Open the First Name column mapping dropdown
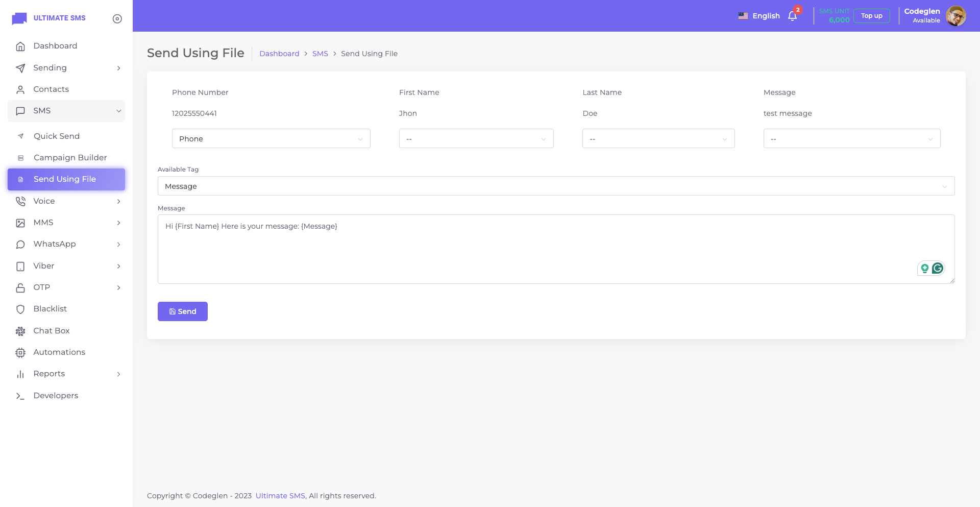 [x=476, y=138]
